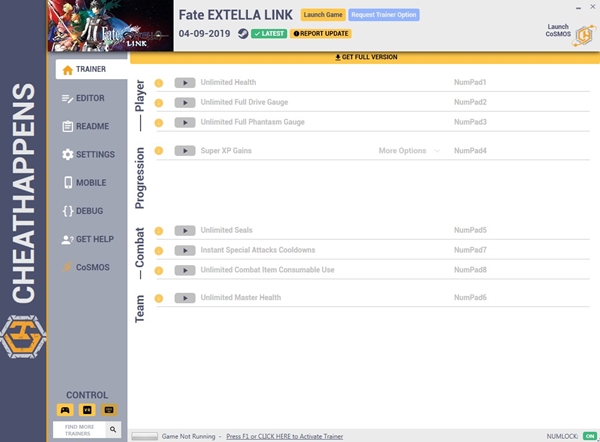Select the gamepad control icon
600x442 pixels.
[66, 410]
